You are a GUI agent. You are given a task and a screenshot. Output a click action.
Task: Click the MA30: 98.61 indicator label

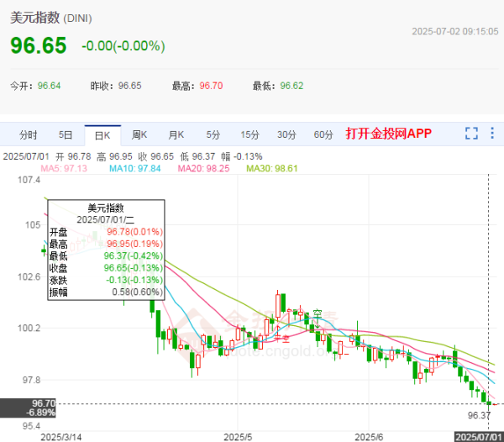[272, 168]
